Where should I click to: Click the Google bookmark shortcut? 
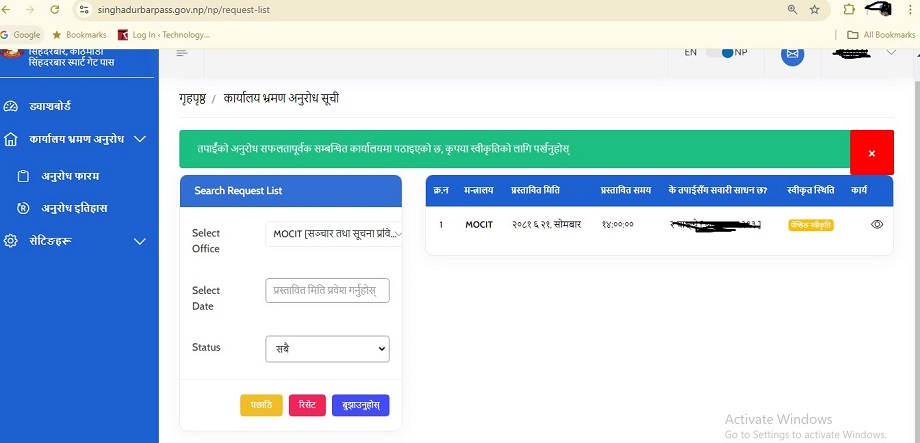point(21,34)
